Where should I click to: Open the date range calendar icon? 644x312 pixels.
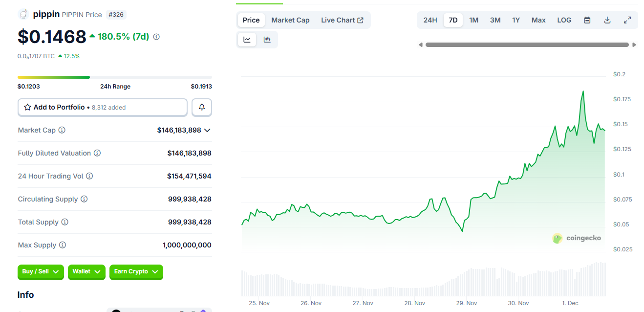pyautogui.click(x=587, y=20)
